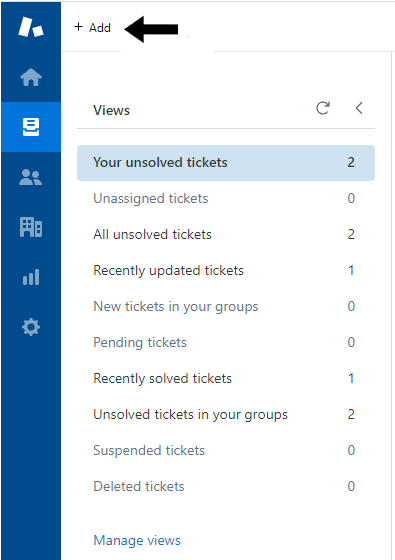Open the Unassigned tickets view

(x=226, y=199)
